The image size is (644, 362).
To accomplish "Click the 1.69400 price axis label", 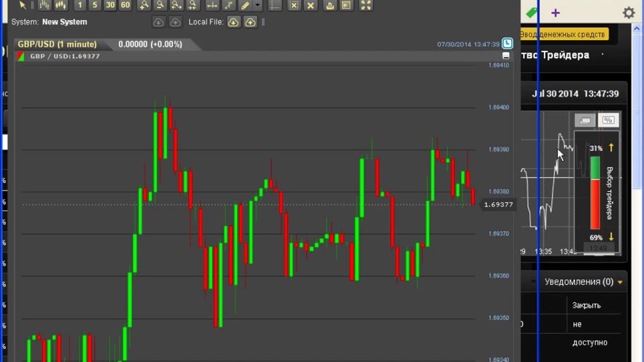I will point(499,107).
